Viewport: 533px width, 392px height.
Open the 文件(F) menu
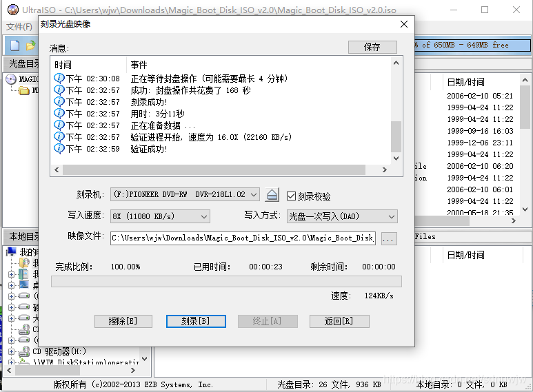click(x=19, y=26)
